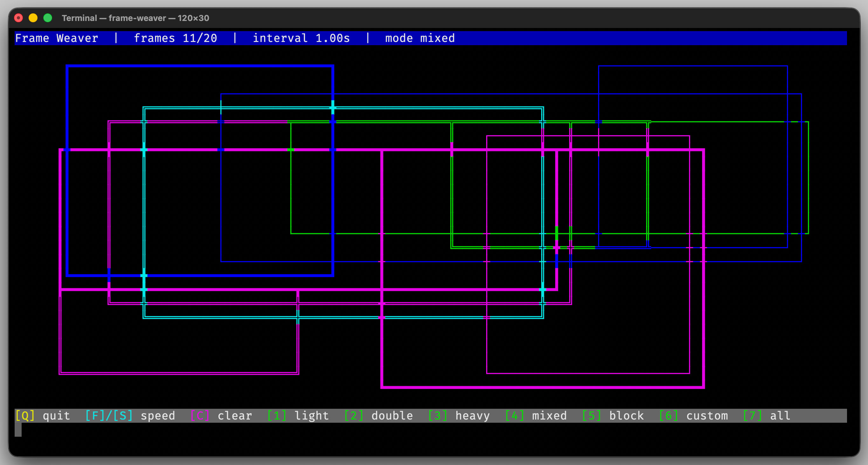Click the red close window button
868x465 pixels.
(18, 18)
